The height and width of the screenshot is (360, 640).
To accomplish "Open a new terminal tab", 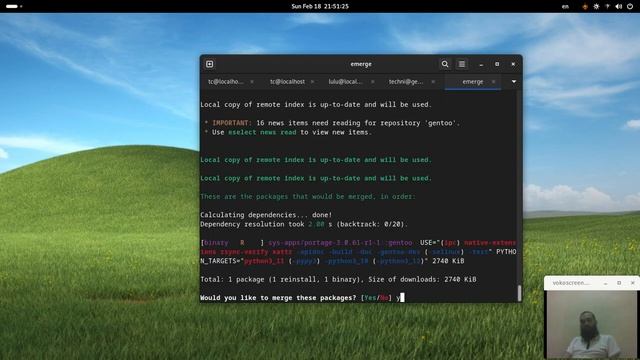I will pos(209,64).
